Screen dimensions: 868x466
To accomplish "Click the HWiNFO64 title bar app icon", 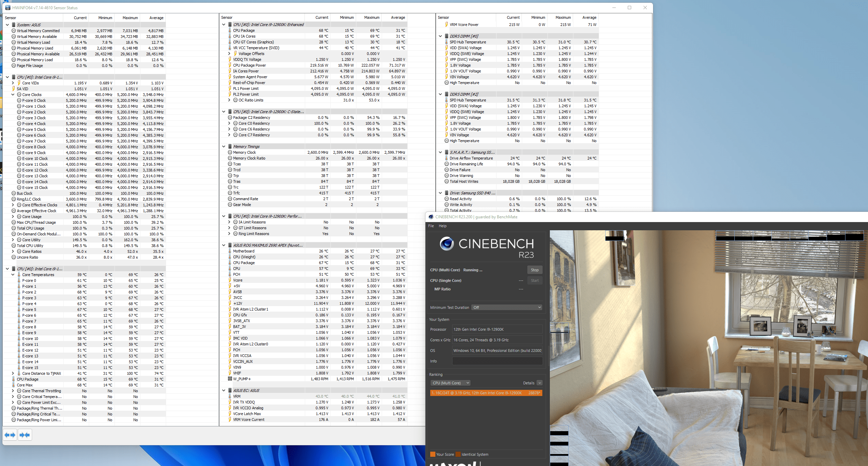I will point(8,8).
